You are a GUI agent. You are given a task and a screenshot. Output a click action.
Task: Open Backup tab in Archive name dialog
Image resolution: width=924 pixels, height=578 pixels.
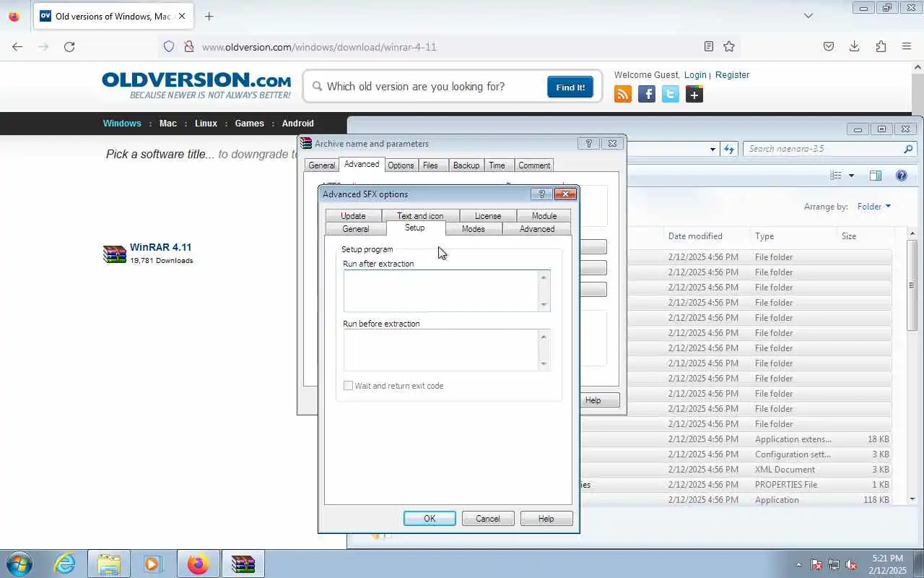click(466, 165)
